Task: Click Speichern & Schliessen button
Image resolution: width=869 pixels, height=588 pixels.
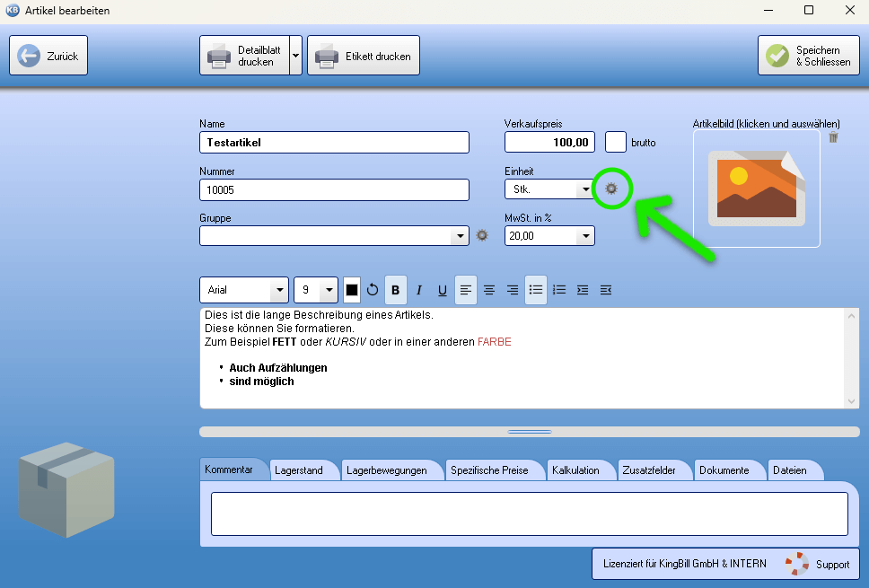Action: (x=809, y=56)
